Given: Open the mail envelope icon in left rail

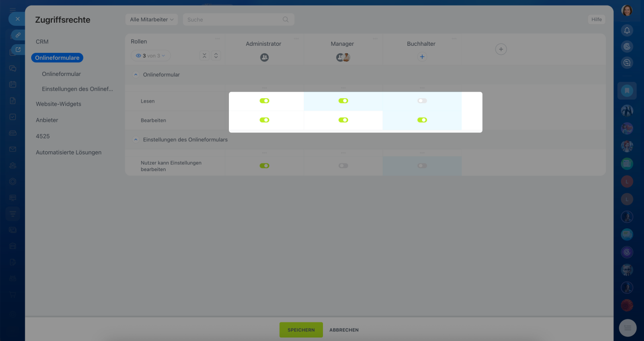Looking at the screenshot, I should pos(13,149).
